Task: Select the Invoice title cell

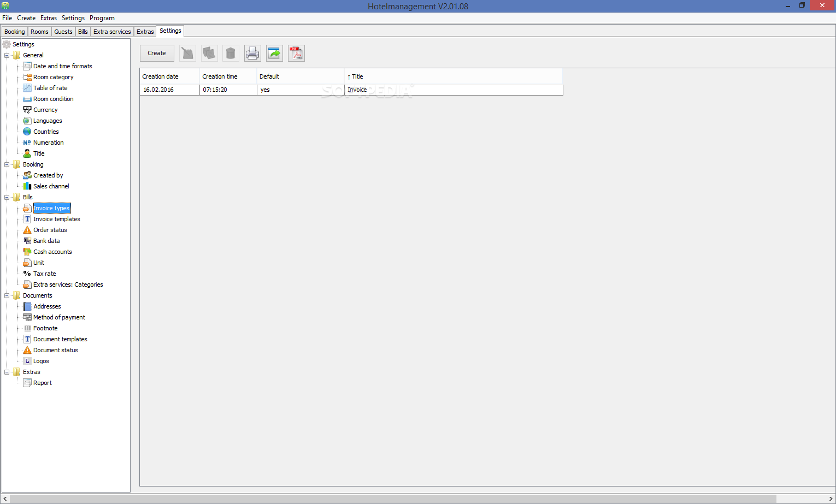Action: (454, 90)
